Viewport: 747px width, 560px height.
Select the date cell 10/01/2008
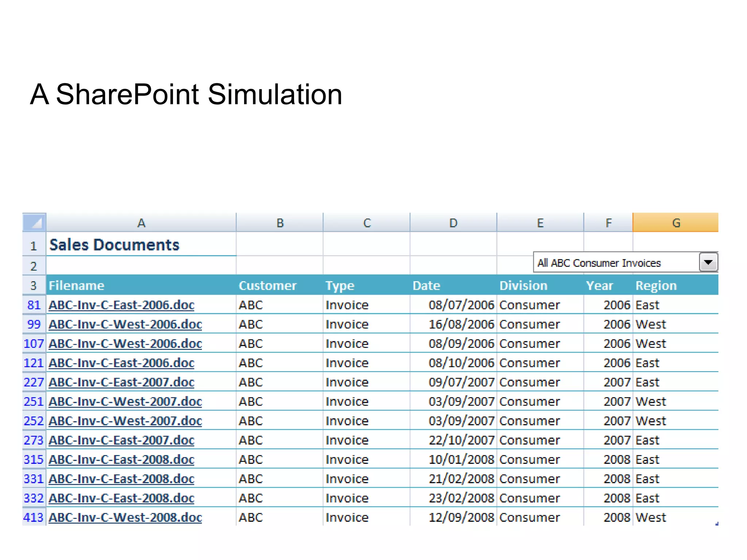(x=453, y=459)
